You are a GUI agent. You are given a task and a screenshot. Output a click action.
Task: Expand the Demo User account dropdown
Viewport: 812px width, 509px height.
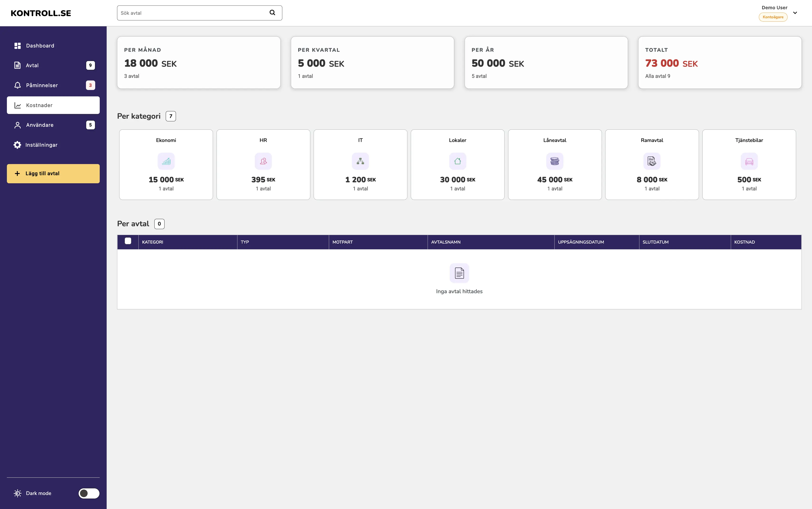tap(795, 13)
